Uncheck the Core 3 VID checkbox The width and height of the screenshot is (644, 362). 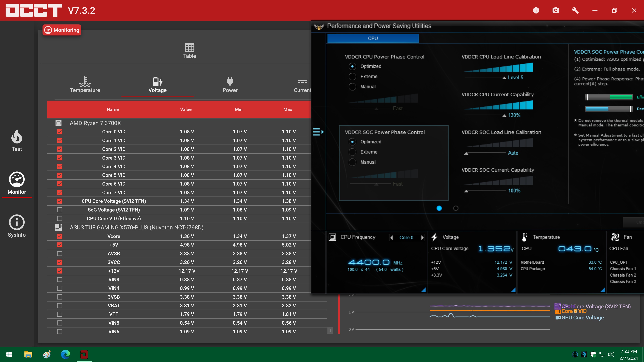tap(60, 158)
